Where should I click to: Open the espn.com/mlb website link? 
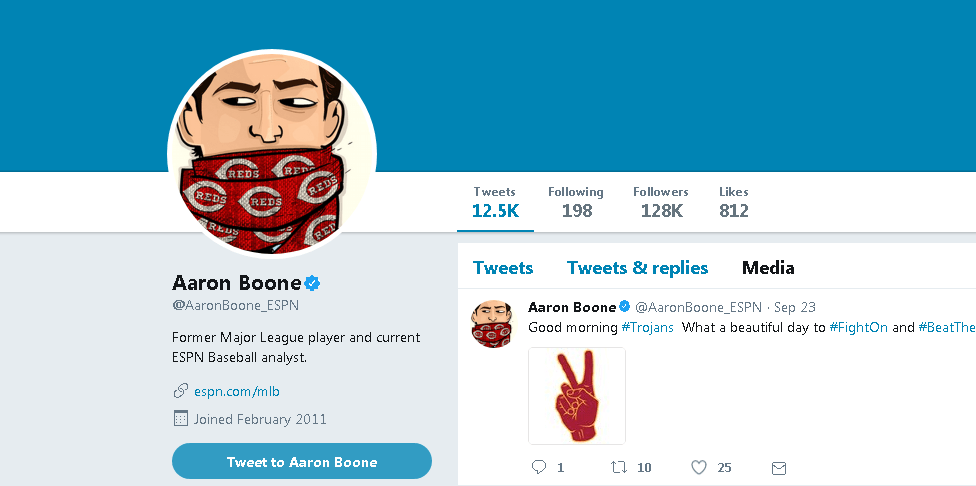[x=237, y=391]
